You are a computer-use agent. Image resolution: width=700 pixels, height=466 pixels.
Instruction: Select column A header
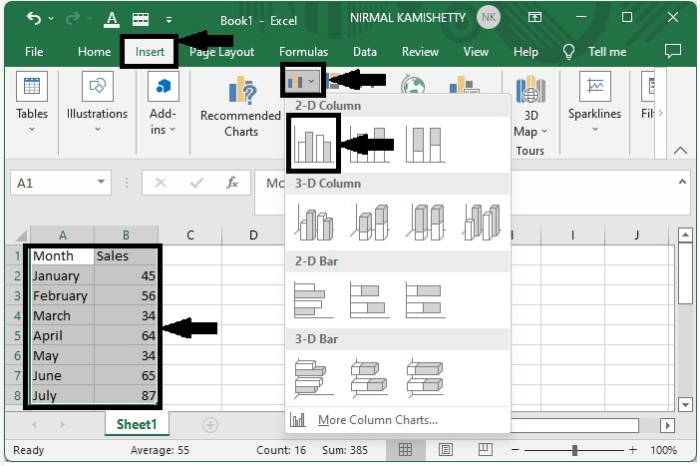62,235
